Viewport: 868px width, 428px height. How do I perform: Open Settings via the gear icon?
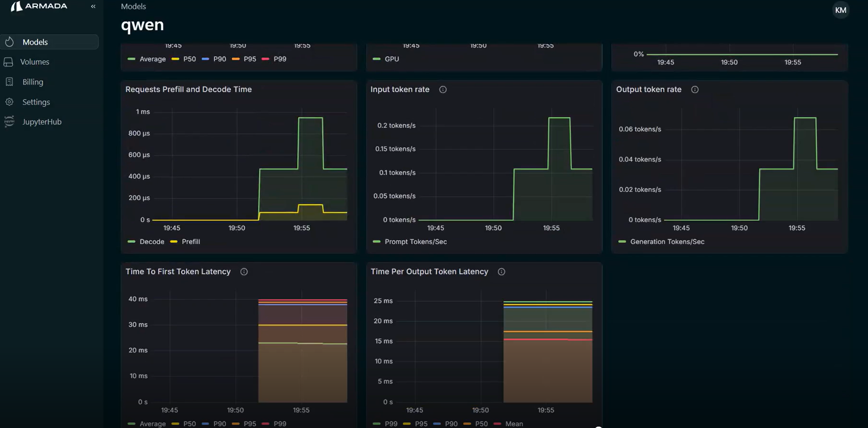(x=9, y=102)
